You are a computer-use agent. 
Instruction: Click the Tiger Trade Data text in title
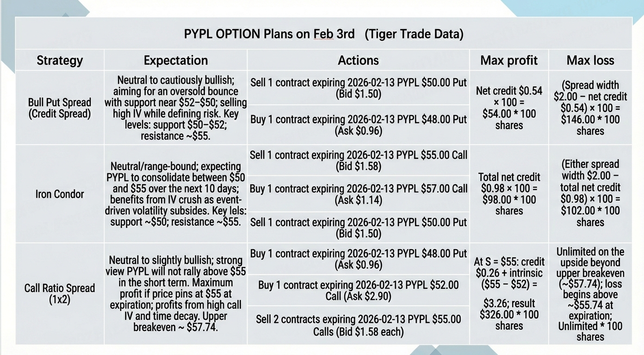pos(414,34)
